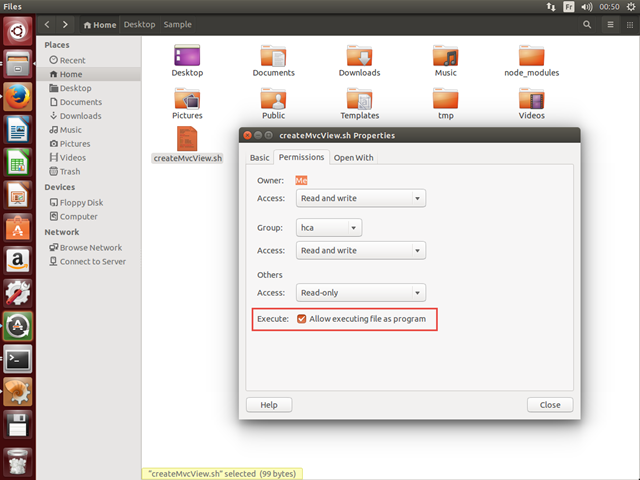Open Videos in sidebar
640x480 pixels.
click(89, 158)
